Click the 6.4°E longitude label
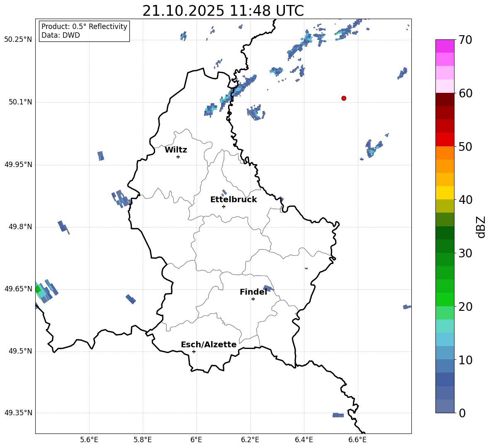The image size is (491, 448). pos(304,440)
